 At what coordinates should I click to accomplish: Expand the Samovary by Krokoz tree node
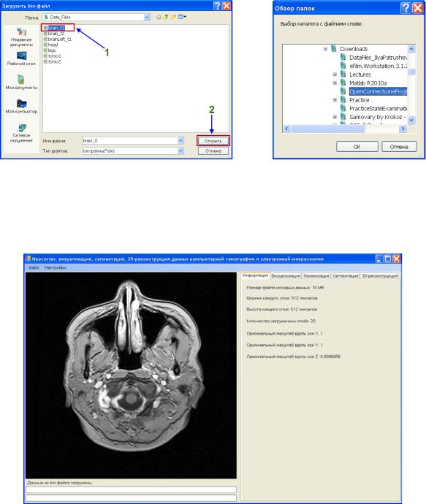coord(335,117)
